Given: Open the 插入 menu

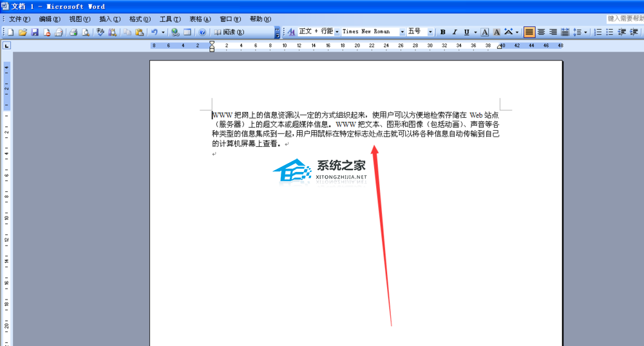Looking at the screenshot, I should point(109,19).
